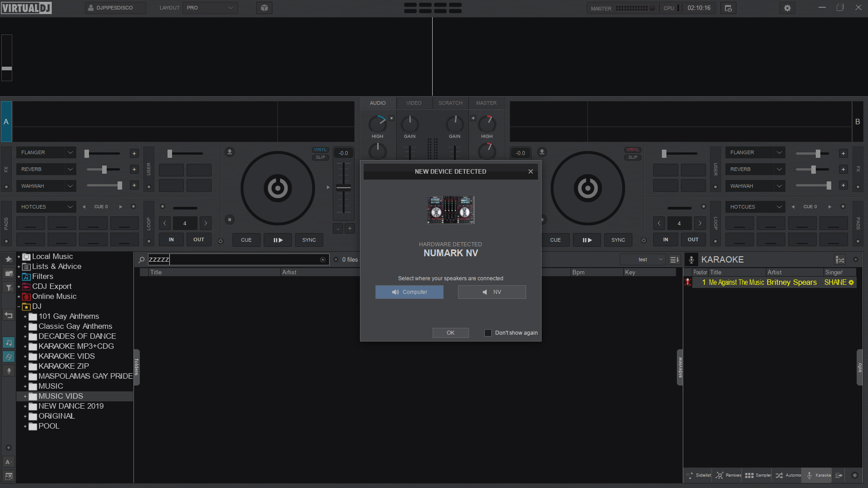The width and height of the screenshot is (868, 488).
Task: Collapse the DJ folder node
Action: [19, 307]
